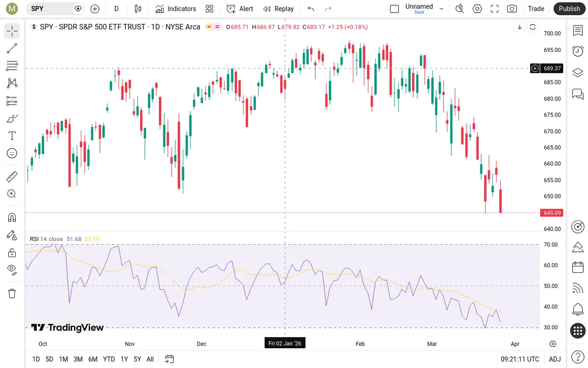Click the Publish button
This screenshot has width=588, height=368.
coord(569,8)
